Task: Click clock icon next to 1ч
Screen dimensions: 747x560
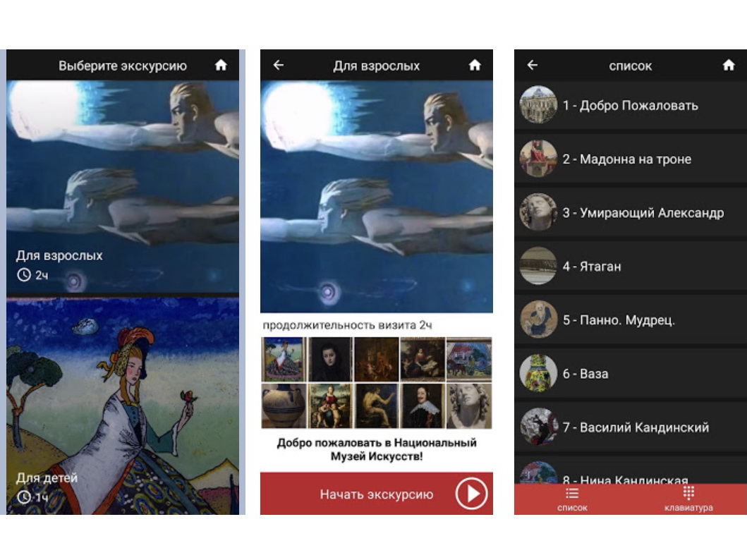Action: (x=24, y=497)
